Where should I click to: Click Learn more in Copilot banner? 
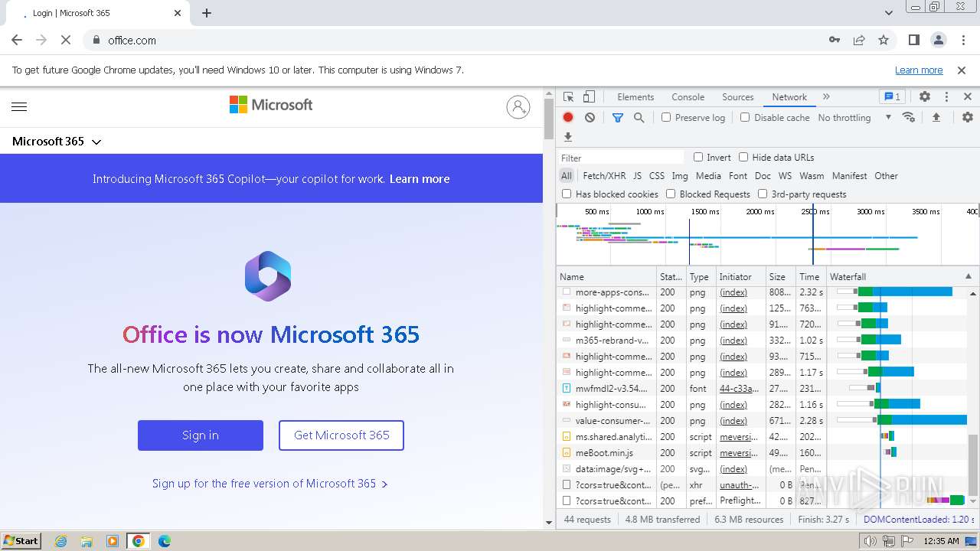(420, 179)
